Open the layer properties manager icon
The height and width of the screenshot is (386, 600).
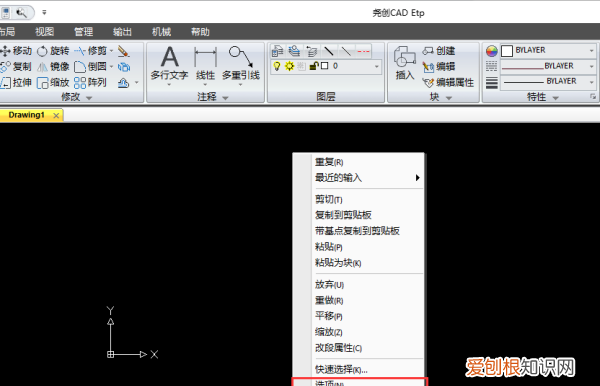point(277,50)
